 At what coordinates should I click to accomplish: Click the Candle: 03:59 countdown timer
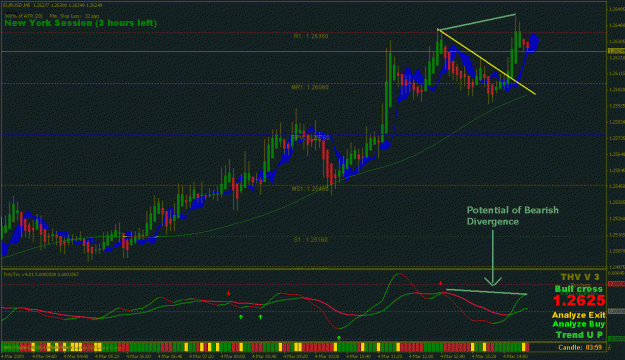pyautogui.click(x=580, y=348)
